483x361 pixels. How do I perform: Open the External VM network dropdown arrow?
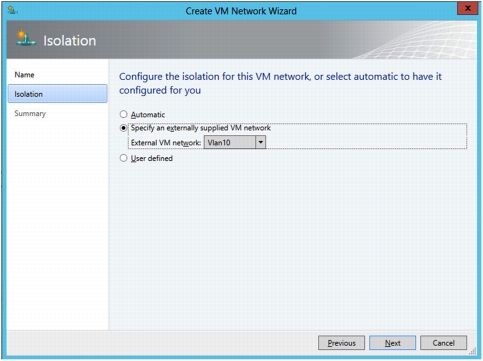pyautogui.click(x=261, y=142)
